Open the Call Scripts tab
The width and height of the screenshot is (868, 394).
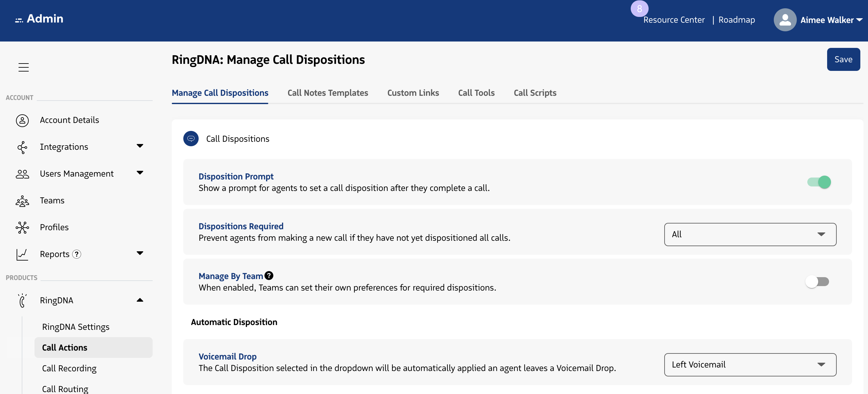pos(535,93)
